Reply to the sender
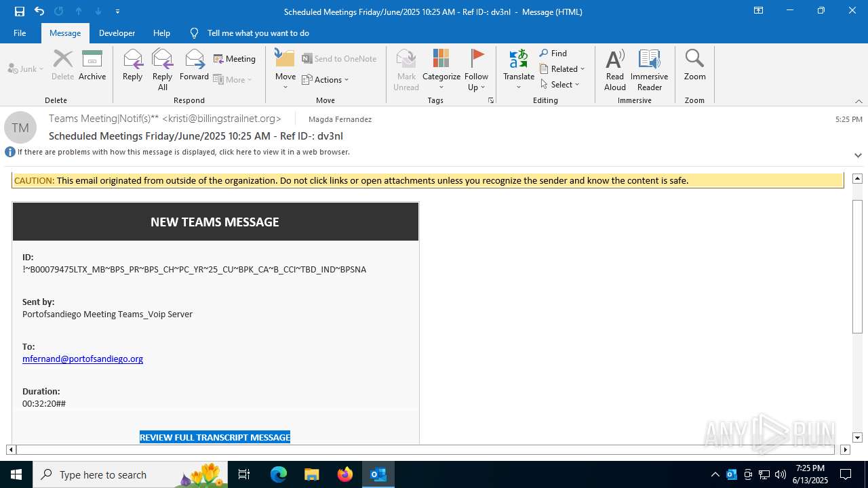This screenshot has height=488, width=868. [x=132, y=65]
